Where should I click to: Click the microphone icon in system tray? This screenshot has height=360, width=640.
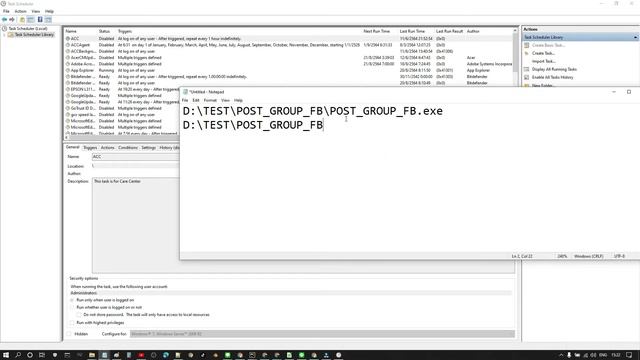[x=569, y=355]
